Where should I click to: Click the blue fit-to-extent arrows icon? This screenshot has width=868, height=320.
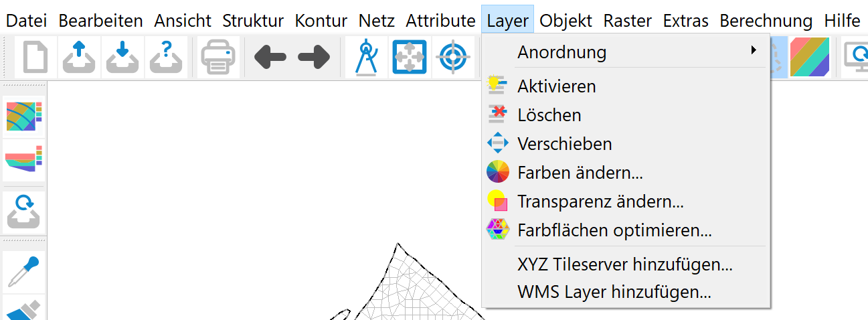click(x=410, y=58)
